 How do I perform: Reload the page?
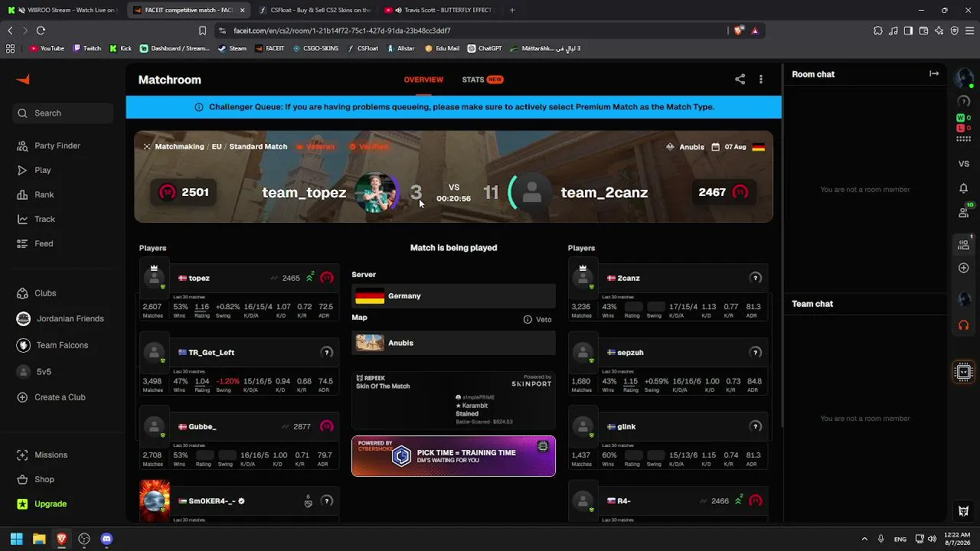(41, 31)
